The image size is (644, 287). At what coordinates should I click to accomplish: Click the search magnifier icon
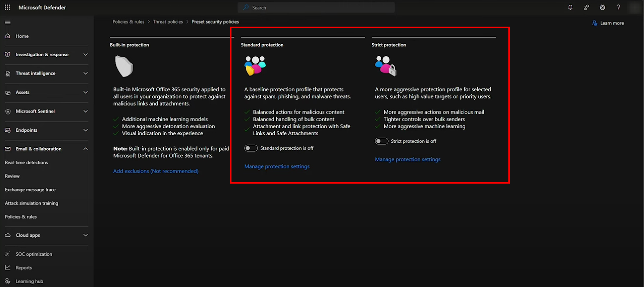click(246, 7)
